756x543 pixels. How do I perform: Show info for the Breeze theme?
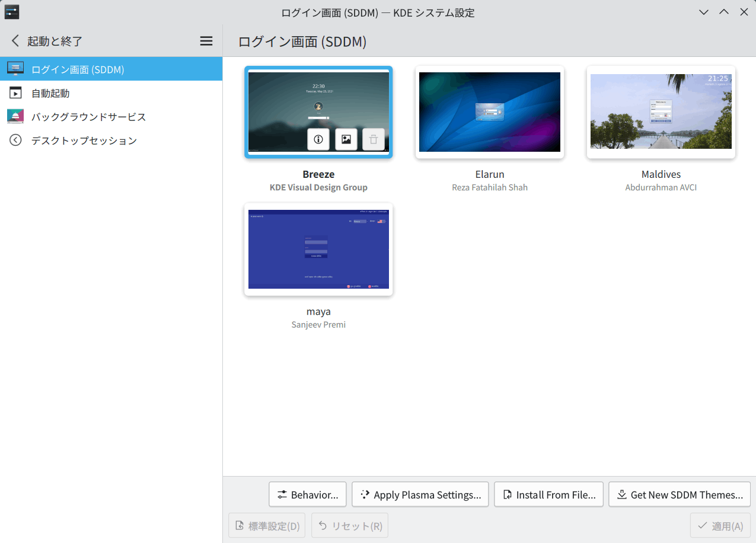[x=318, y=139]
